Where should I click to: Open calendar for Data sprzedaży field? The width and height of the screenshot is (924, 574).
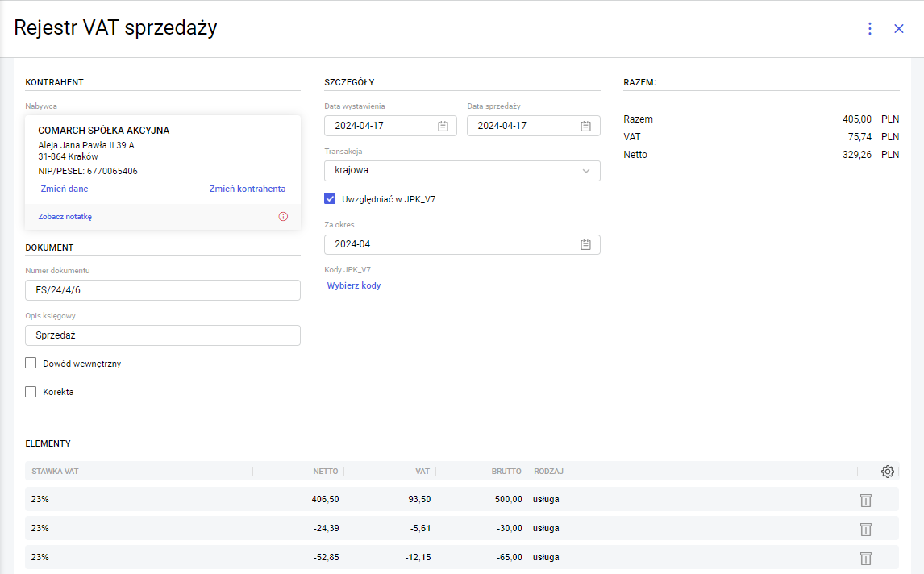[586, 126]
